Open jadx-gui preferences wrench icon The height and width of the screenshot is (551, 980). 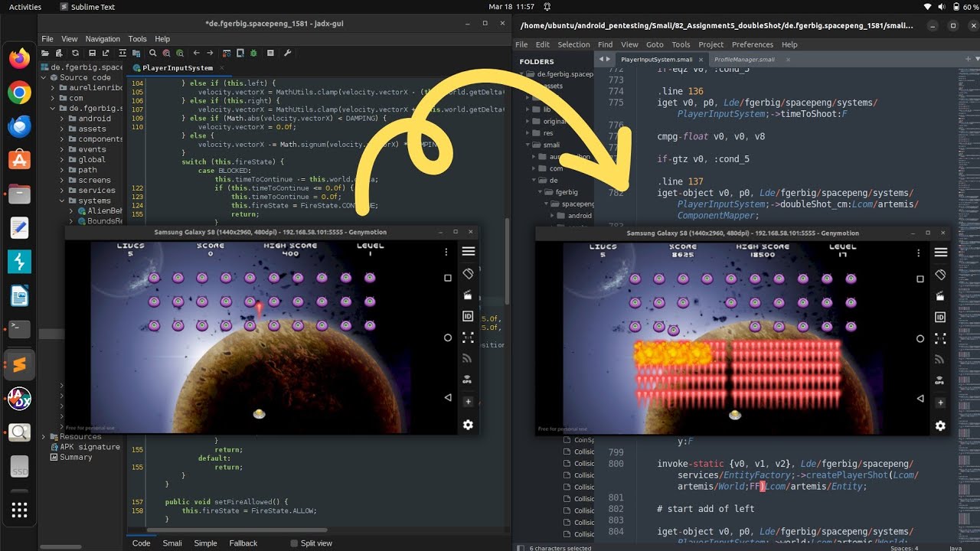(288, 54)
